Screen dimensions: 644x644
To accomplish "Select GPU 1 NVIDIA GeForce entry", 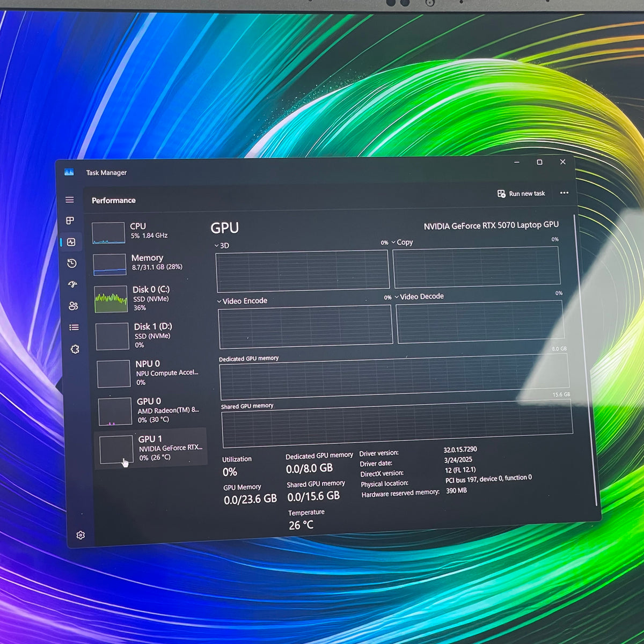I will pyautogui.click(x=151, y=449).
